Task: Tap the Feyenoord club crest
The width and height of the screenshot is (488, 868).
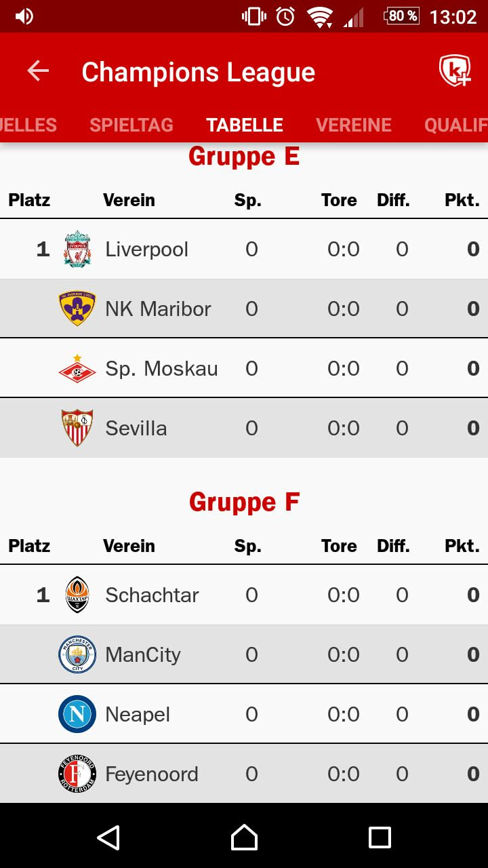Action: point(77,774)
